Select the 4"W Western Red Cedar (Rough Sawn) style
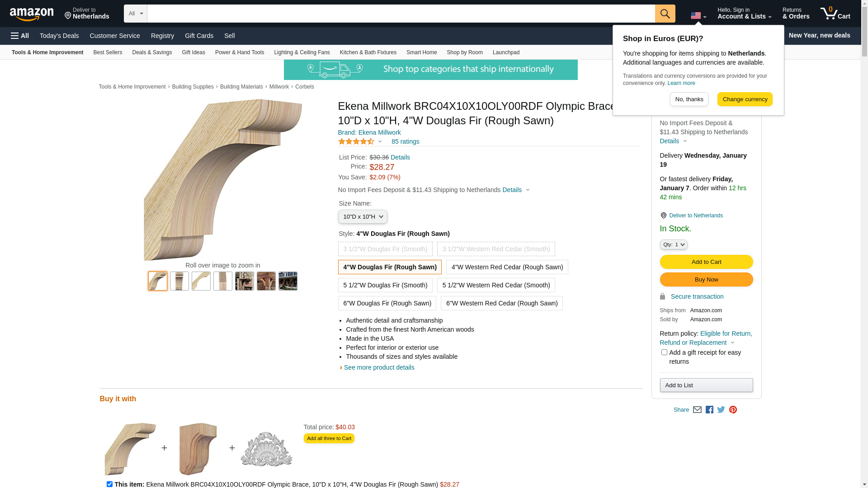 point(507,267)
